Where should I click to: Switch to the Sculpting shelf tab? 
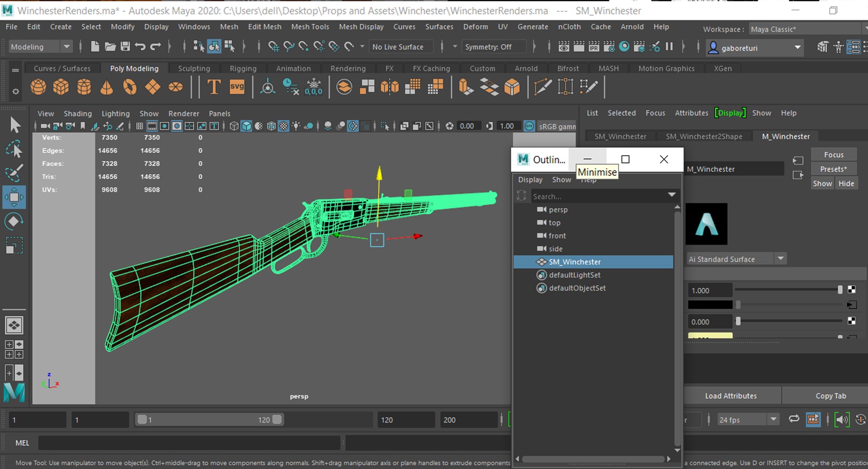pyautogui.click(x=194, y=68)
